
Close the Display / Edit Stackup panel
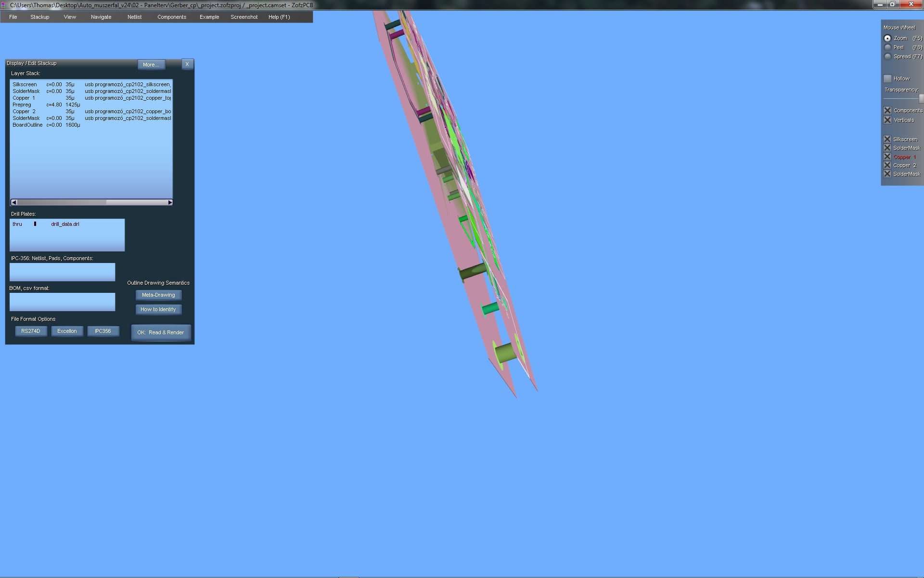[x=187, y=64]
